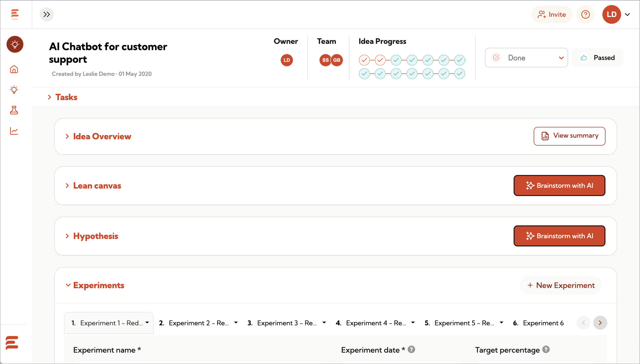Toggle the Passed thumbs-up status
The image size is (640, 364).
597,58
